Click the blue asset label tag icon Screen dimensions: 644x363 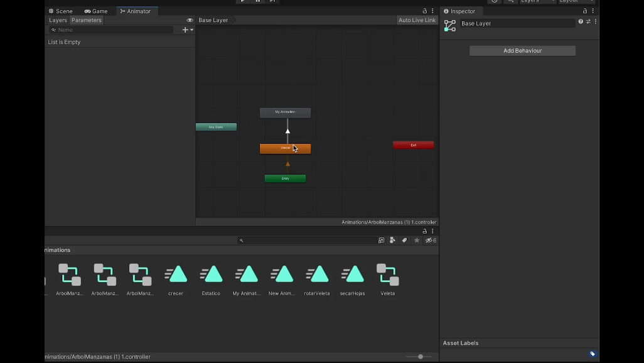pyautogui.click(x=593, y=354)
